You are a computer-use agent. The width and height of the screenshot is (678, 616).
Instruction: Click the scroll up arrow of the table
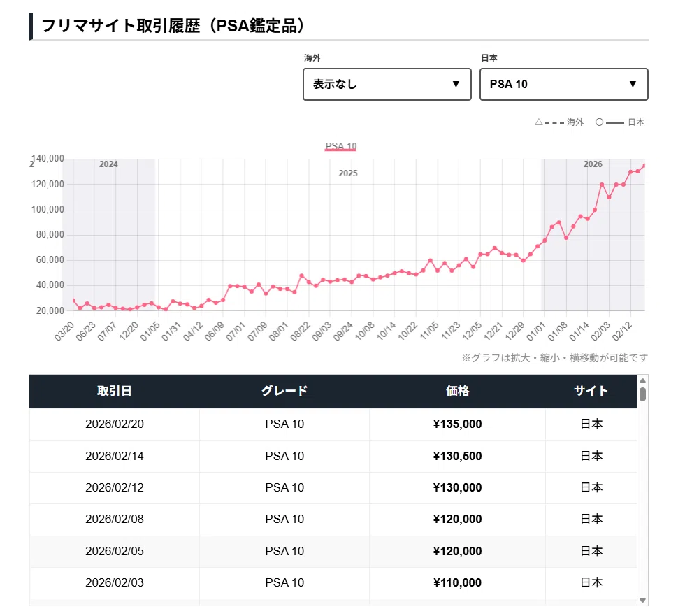[x=642, y=380]
